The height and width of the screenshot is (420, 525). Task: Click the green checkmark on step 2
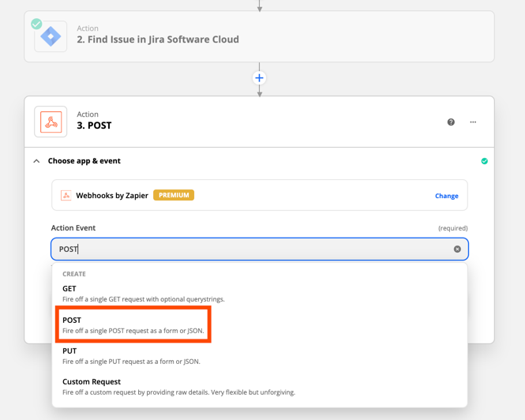click(36, 24)
